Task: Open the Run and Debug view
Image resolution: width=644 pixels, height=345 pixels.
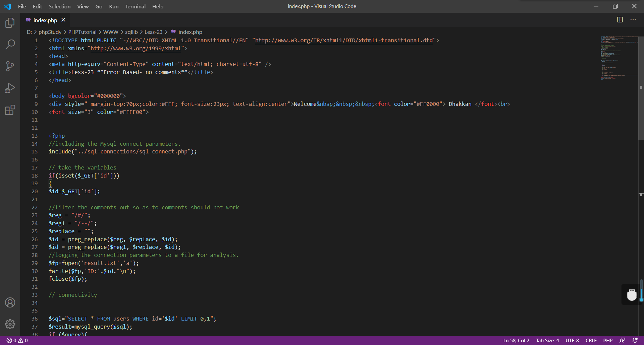Action: click(x=10, y=88)
